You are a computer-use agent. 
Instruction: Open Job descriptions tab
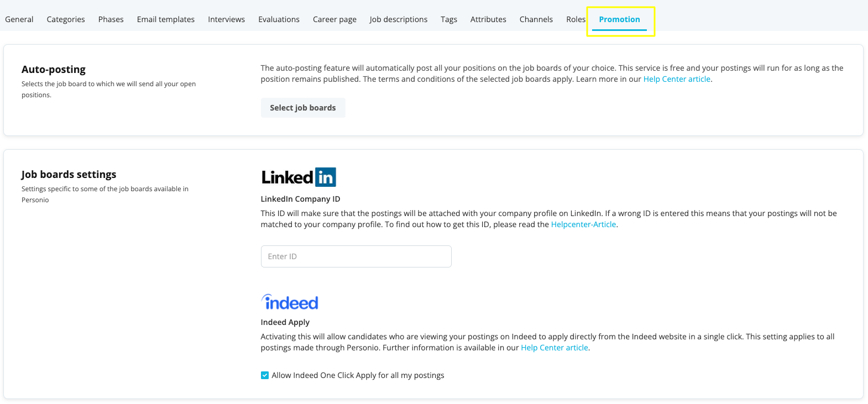coord(399,19)
